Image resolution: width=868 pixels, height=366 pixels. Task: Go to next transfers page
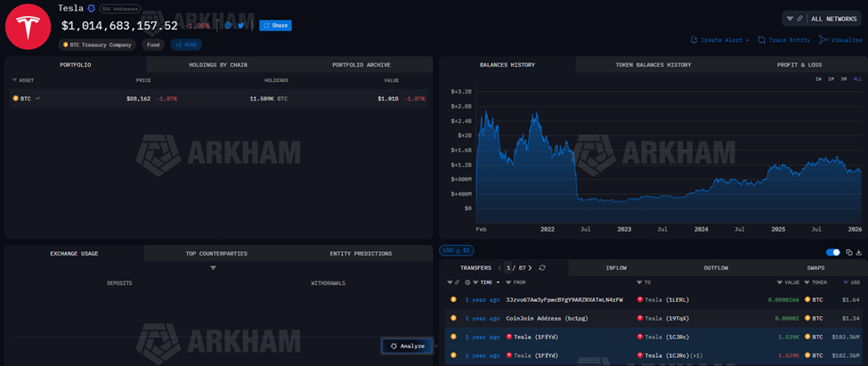point(529,267)
